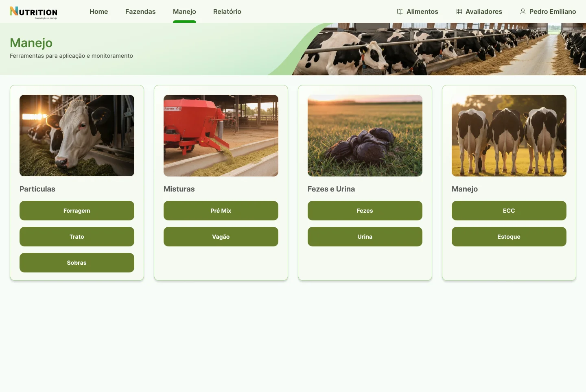Click the Fezes e Urina field image
Screen dimensions: 586x392
pyautogui.click(x=365, y=135)
